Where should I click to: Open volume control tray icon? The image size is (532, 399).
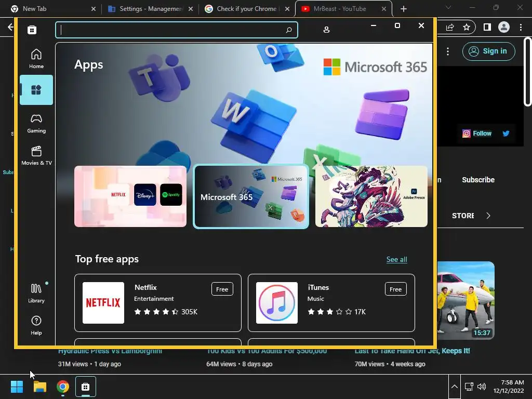click(482, 387)
